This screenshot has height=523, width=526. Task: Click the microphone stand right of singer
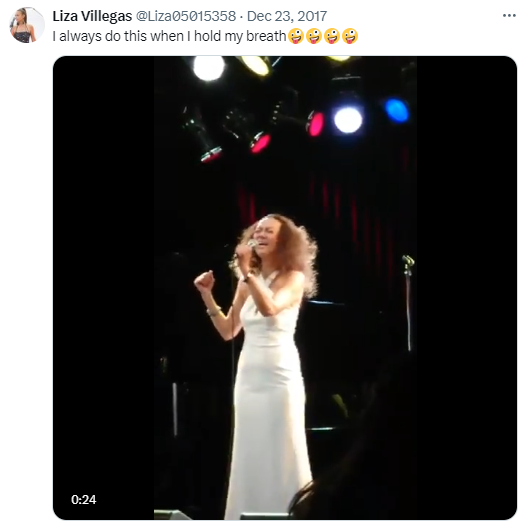click(x=408, y=302)
